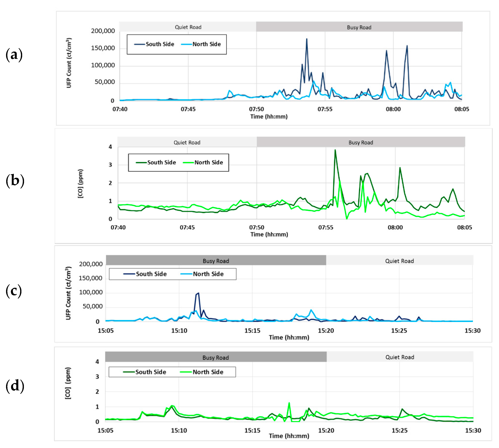Click the 08:00 time axis label in chart (a)
Screen dimensions: 499x448
click(x=393, y=109)
